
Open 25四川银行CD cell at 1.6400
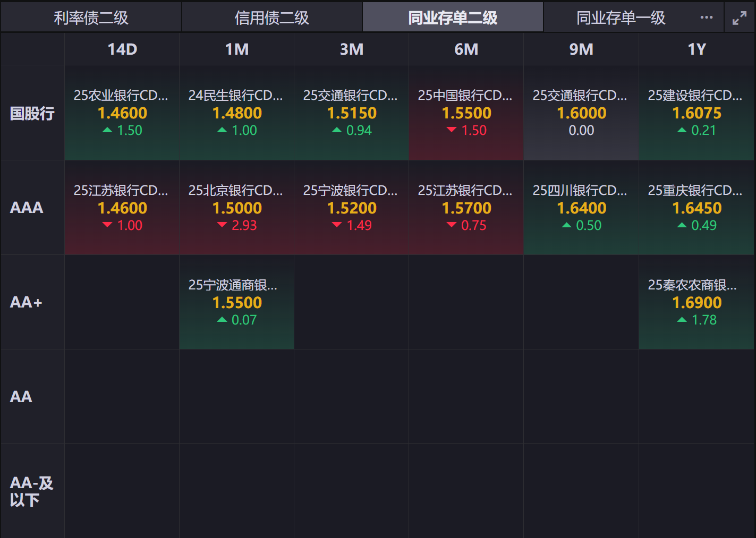click(581, 208)
